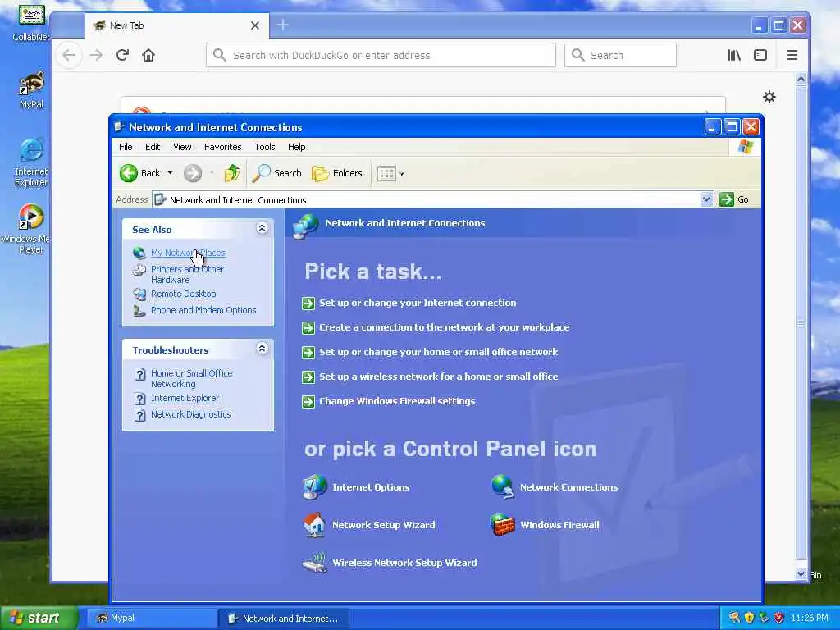The height and width of the screenshot is (630, 840).
Task: Switch to Mypal taskbar button
Action: 151,619
